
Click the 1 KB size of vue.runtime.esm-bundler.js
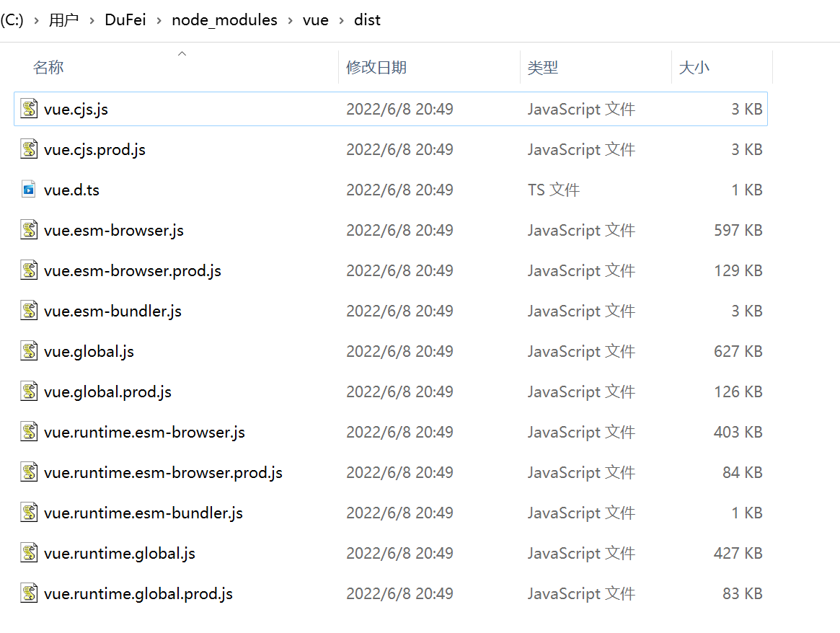[x=747, y=513]
